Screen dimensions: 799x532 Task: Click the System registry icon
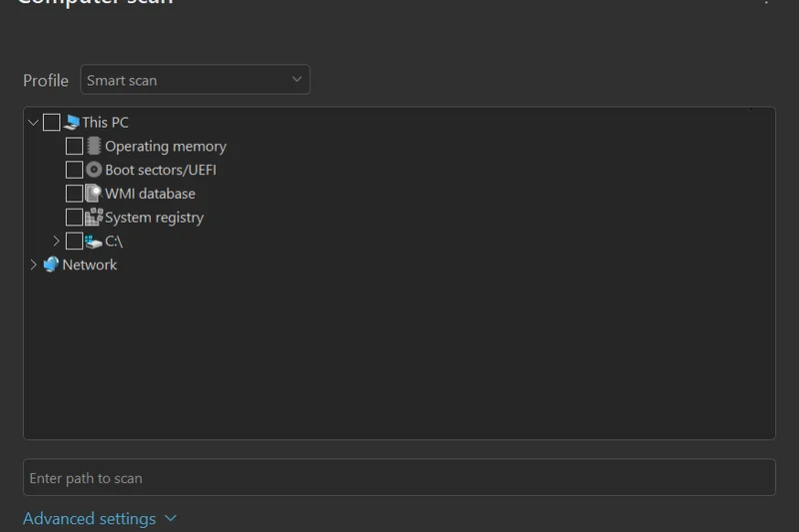94,217
